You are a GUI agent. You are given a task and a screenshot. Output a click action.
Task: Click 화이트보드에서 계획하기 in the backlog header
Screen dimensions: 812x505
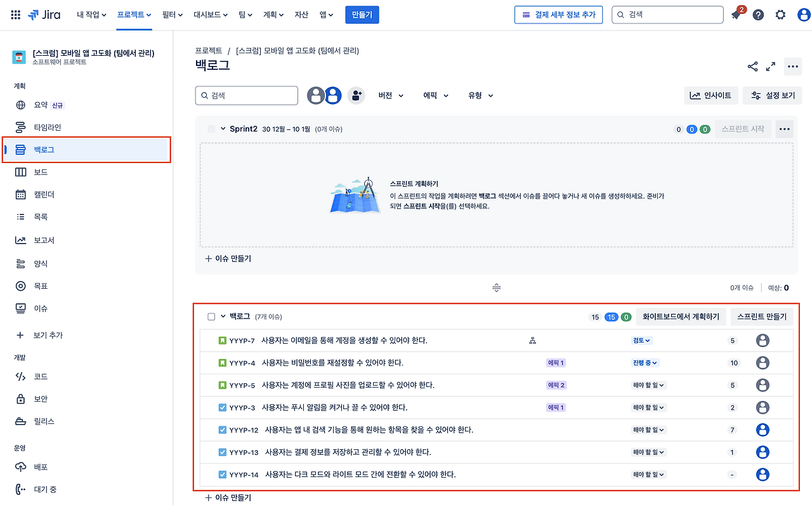(681, 316)
